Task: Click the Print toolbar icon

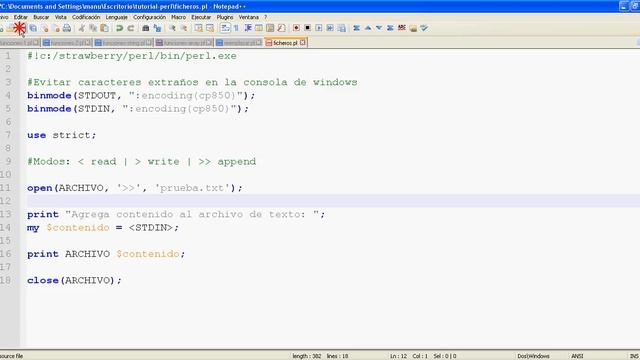Action: [x=67, y=28]
